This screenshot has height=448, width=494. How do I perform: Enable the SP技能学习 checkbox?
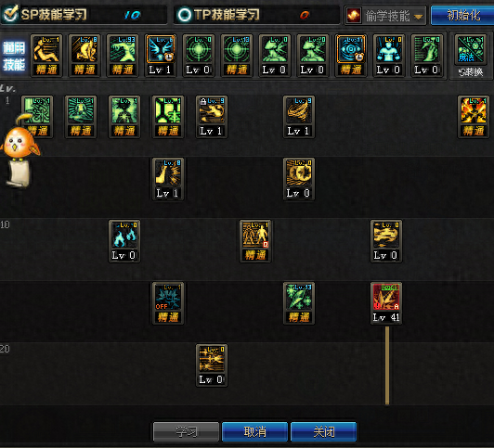pyautogui.click(x=11, y=14)
